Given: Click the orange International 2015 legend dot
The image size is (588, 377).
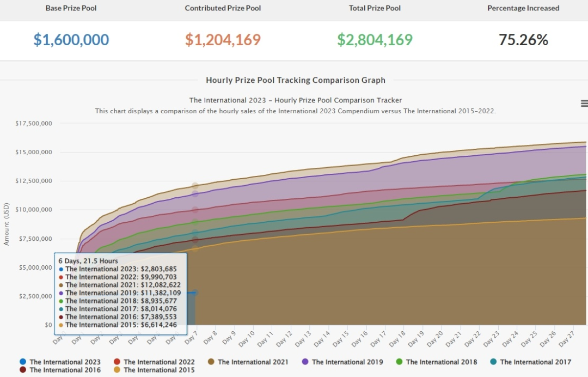Looking at the screenshot, I should click(117, 370).
